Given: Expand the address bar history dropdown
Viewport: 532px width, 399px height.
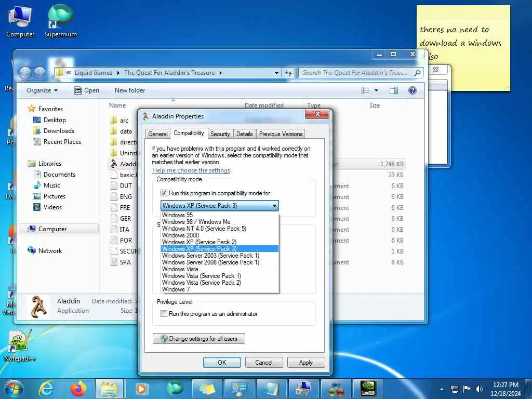Looking at the screenshot, I should (276, 73).
